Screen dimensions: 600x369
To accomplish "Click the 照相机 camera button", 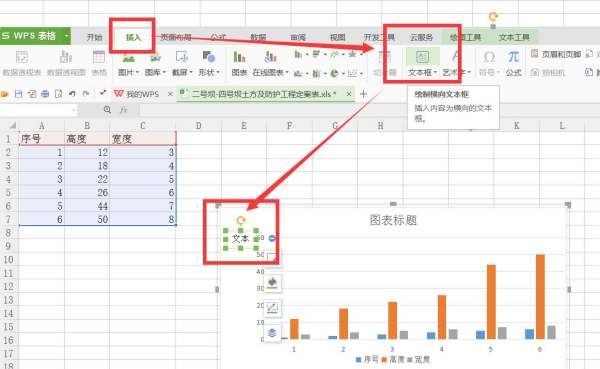I will click(x=548, y=72).
